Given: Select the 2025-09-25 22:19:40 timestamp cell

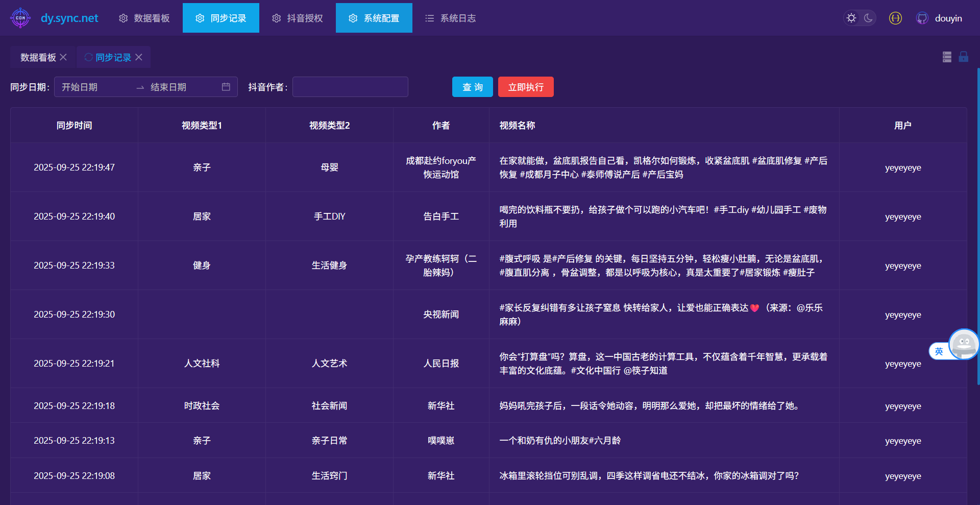Looking at the screenshot, I should 74,217.
